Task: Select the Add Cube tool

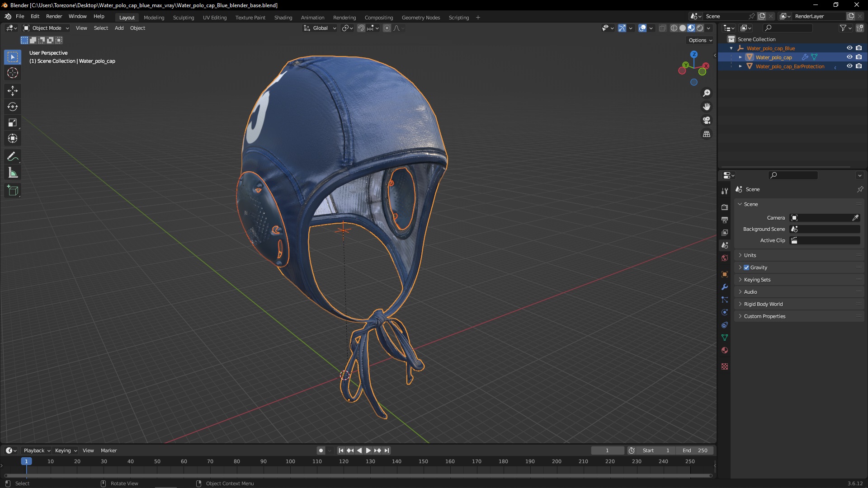Action: (13, 191)
